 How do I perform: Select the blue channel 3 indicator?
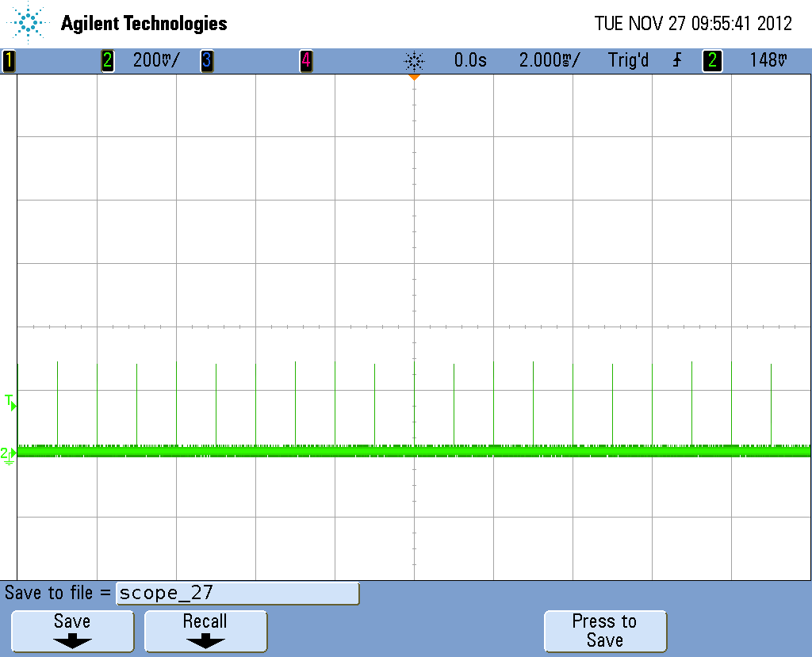pos(207,60)
